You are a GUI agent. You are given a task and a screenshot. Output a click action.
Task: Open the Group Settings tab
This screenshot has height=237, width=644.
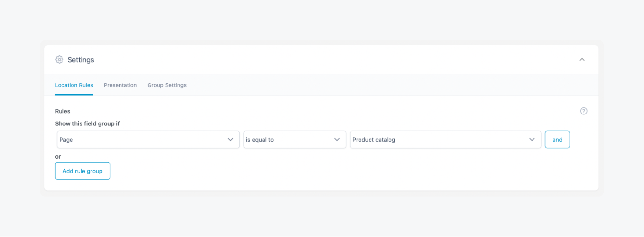(x=167, y=85)
